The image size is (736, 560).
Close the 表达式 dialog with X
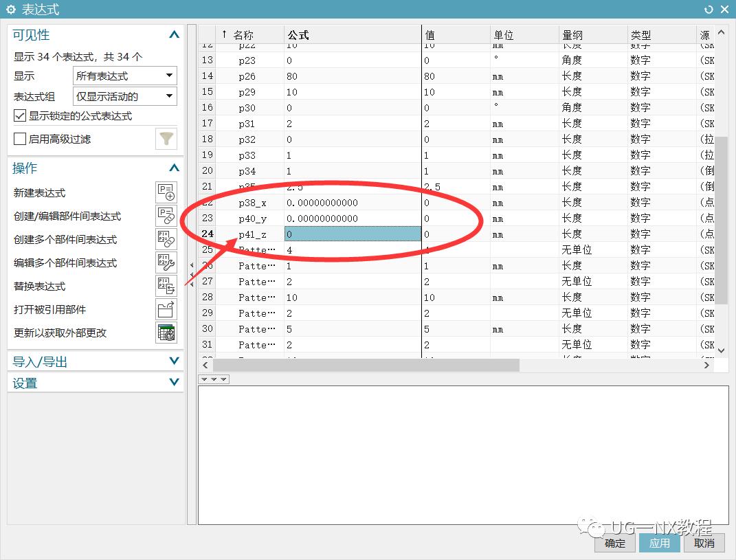(725, 10)
